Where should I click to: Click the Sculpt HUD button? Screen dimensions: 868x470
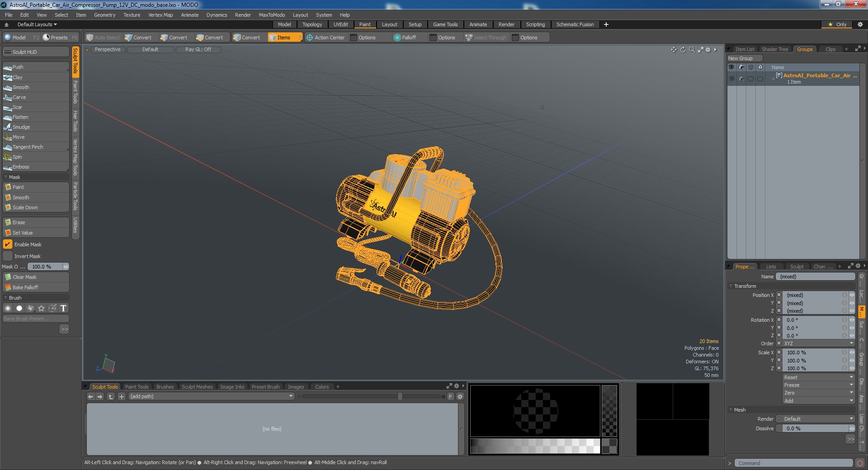click(x=36, y=52)
